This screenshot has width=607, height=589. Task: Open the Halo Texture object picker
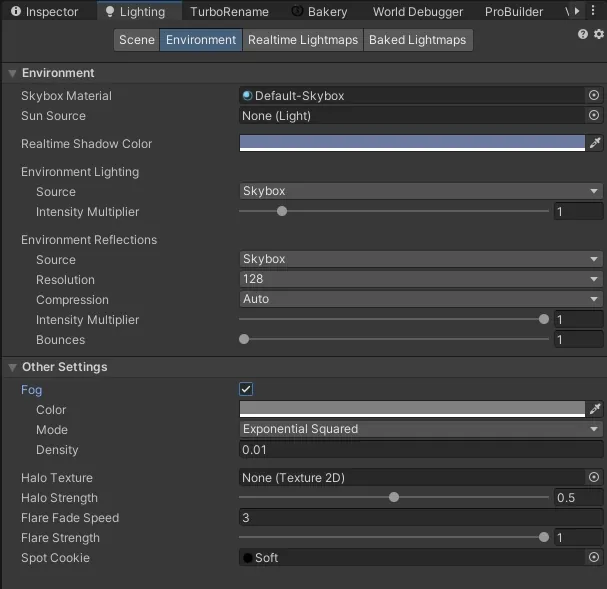[594, 477]
